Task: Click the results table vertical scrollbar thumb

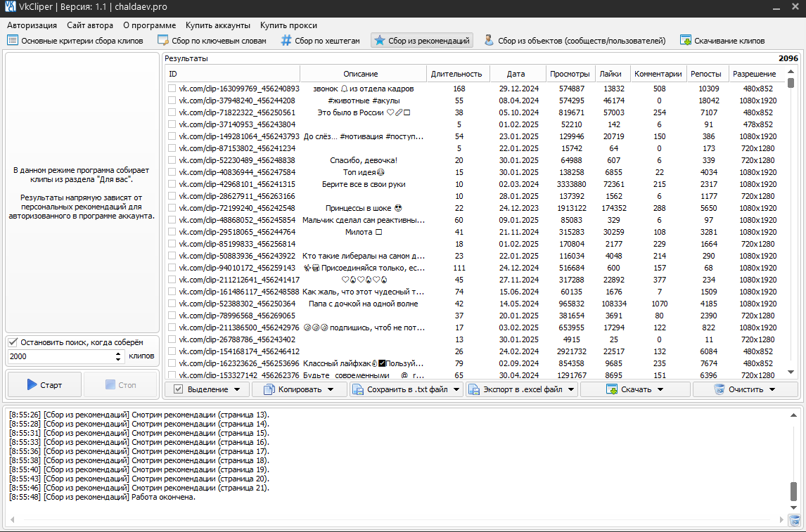Action: point(791,82)
